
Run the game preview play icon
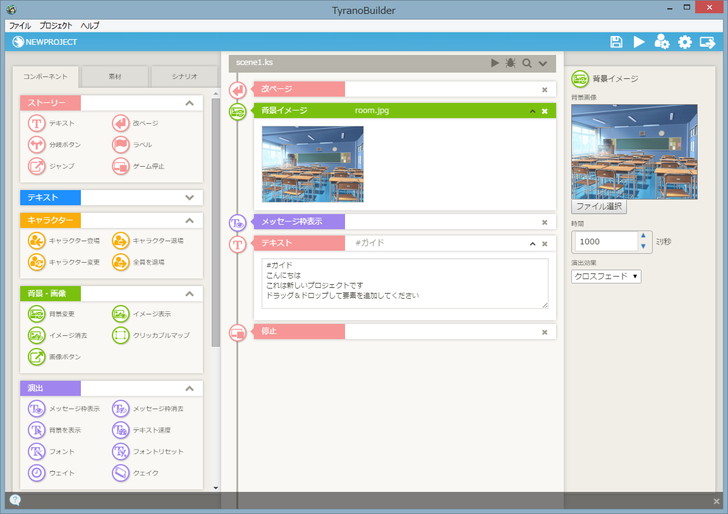tap(639, 42)
